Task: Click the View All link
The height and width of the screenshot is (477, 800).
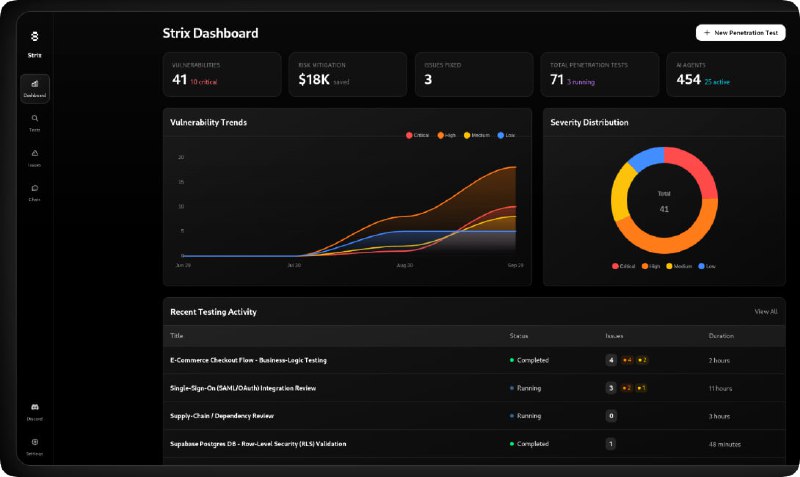Action: pos(765,312)
